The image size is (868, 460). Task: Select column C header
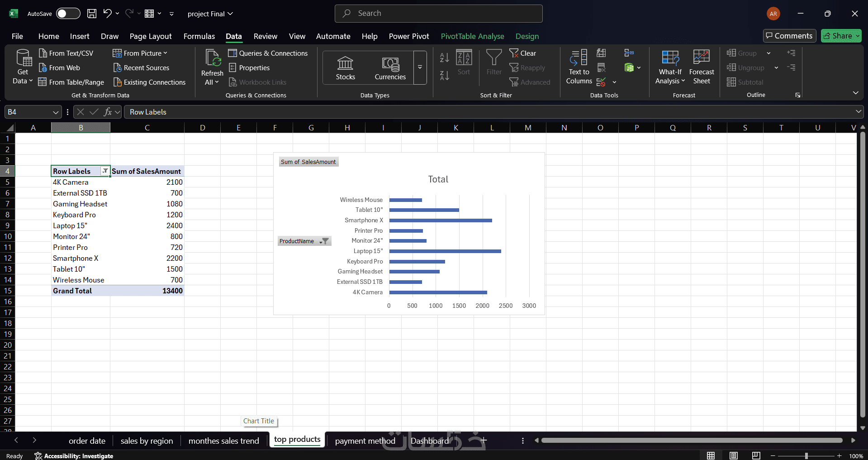click(x=147, y=128)
